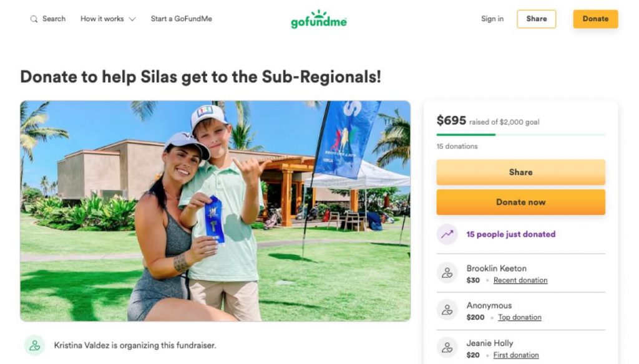
Task: Click the fundraiser photo of Silas
Action: coord(215,211)
